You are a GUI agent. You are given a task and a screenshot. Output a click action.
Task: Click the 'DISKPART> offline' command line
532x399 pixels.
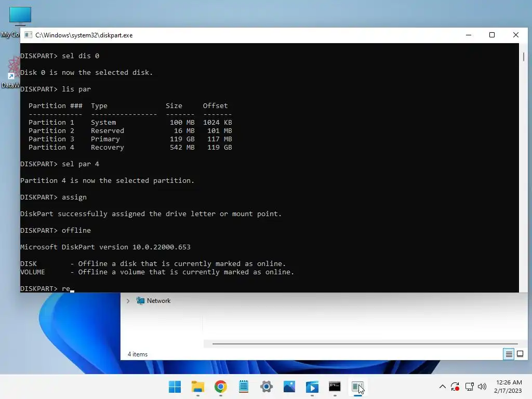click(55, 230)
